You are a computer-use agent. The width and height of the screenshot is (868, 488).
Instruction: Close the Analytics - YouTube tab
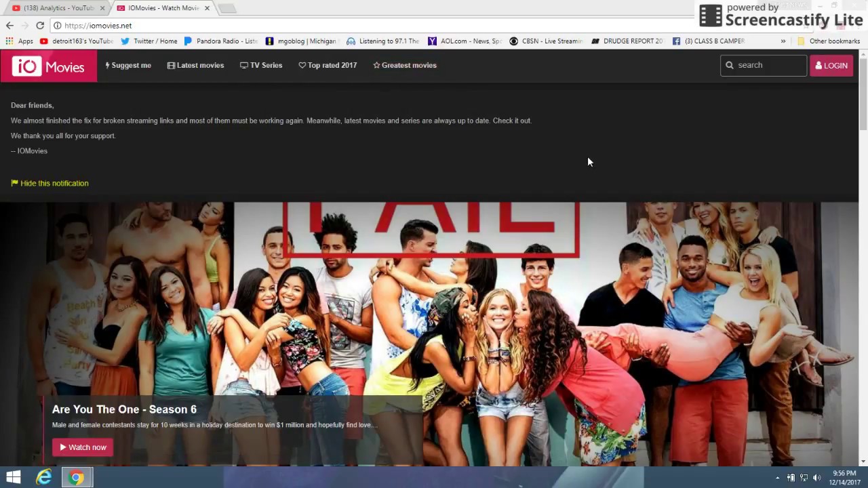pyautogui.click(x=102, y=8)
